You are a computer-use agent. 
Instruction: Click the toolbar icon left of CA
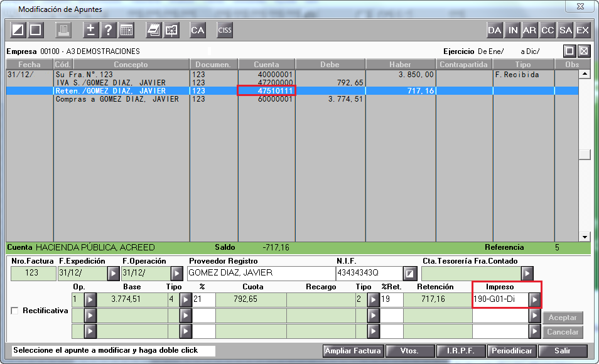click(x=171, y=29)
